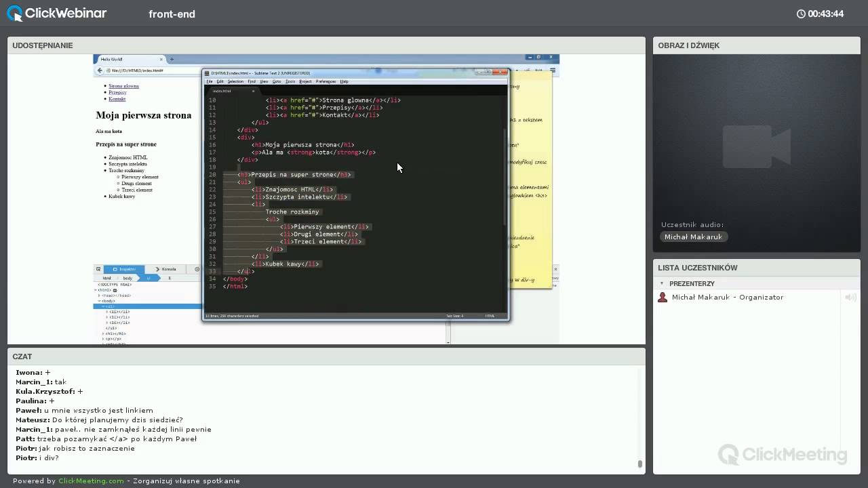Click the elapsed time clock icon

point(801,14)
